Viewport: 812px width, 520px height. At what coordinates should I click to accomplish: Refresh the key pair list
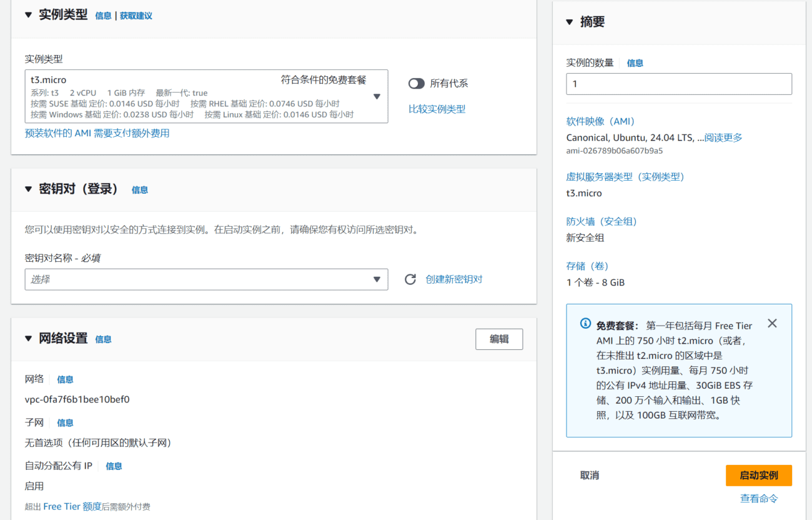pyautogui.click(x=410, y=279)
